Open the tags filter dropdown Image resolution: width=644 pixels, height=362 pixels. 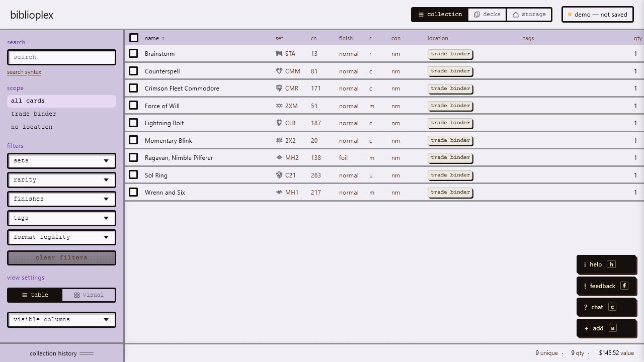(x=61, y=218)
